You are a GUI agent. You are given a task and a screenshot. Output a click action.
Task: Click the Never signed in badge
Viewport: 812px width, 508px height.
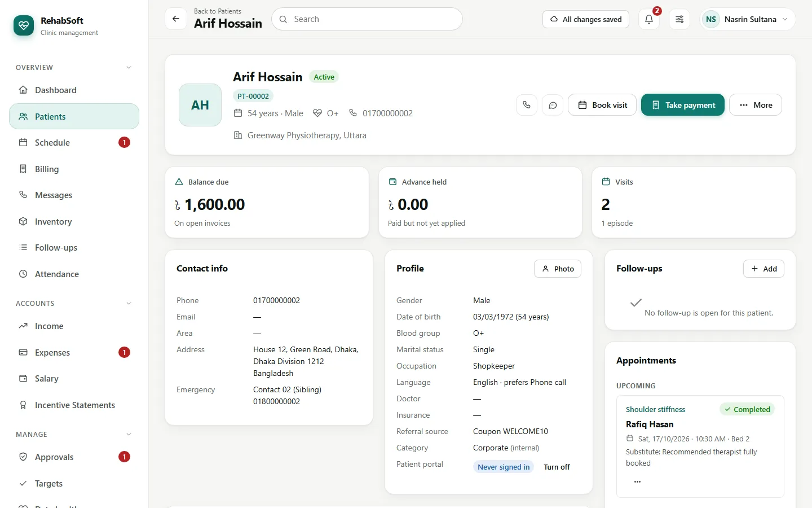(x=504, y=467)
